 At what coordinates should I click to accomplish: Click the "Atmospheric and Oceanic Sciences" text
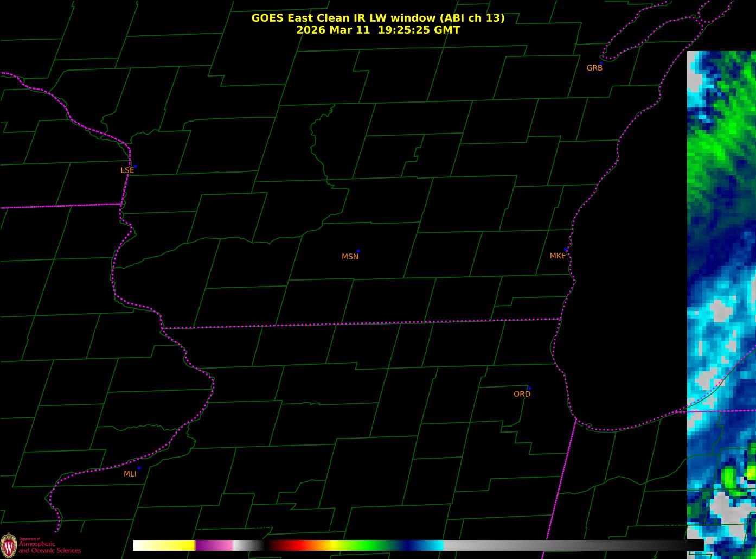[49, 547]
